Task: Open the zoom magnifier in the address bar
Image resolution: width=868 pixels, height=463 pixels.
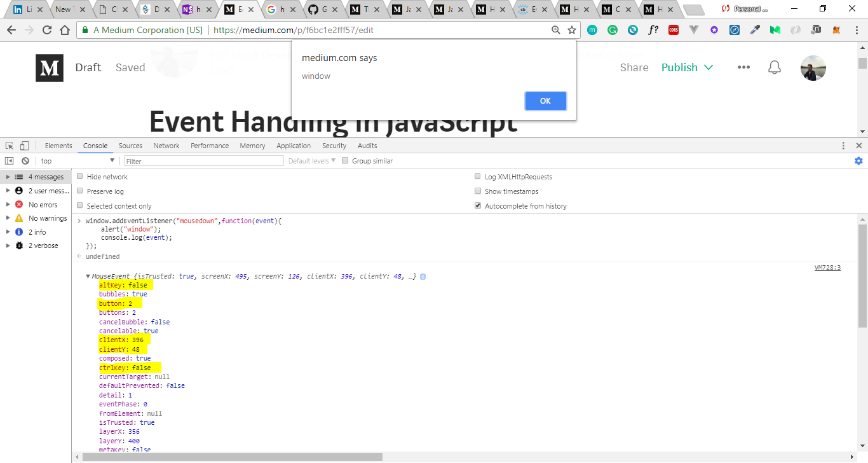Action: pos(556,30)
